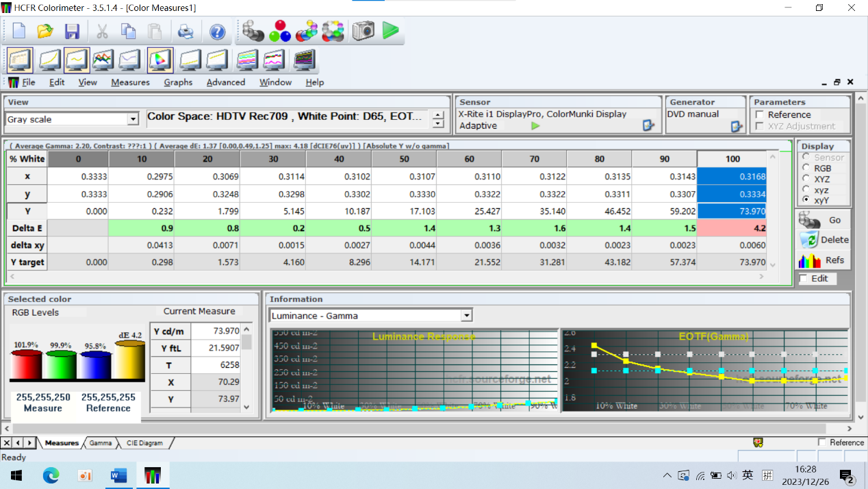The width and height of the screenshot is (868, 489).
Task: Click the Delete button
Action: point(824,240)
